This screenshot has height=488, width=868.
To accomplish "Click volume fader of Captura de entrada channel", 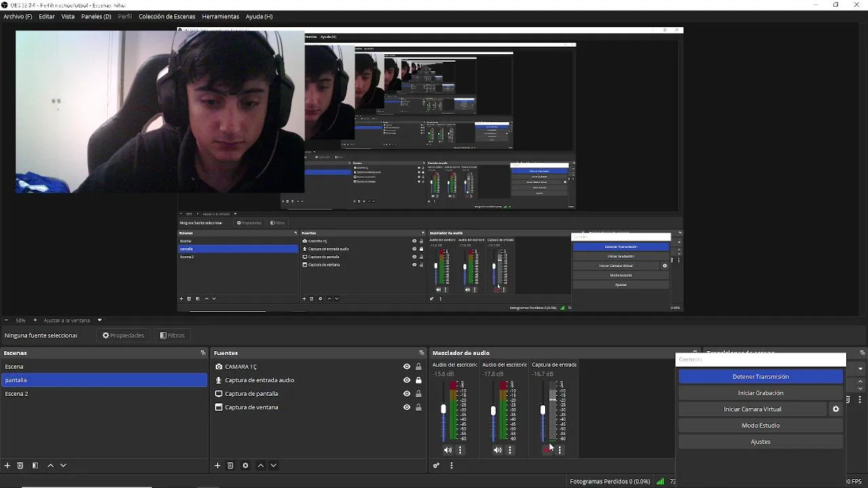I will (542, 410).
